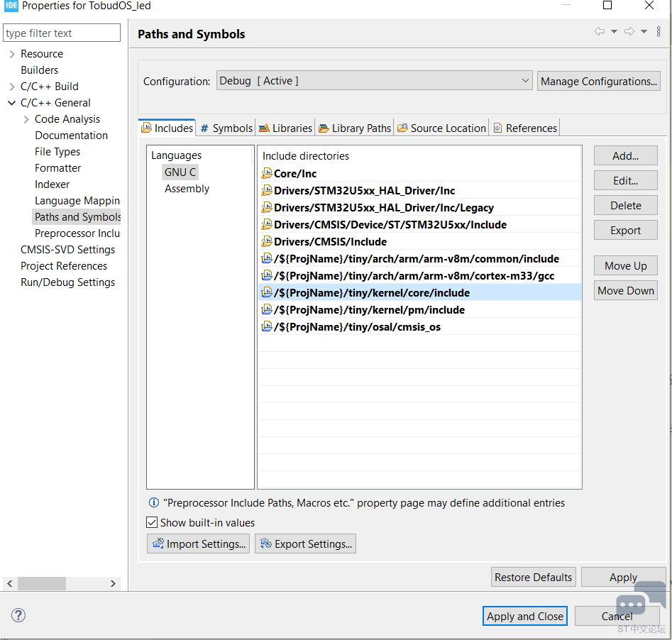Select Assembly in Languages list
The image size is (672, 640).
(x=187, y=189)
